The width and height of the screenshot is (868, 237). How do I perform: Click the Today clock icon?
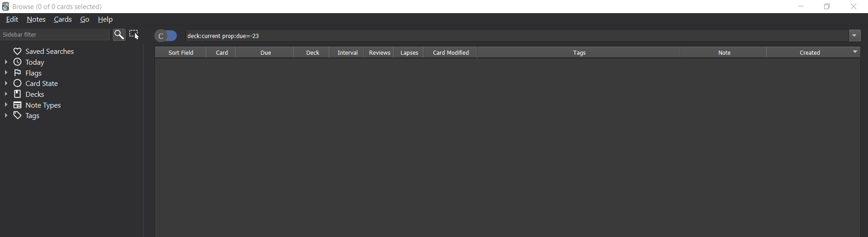tap(18, 62)
